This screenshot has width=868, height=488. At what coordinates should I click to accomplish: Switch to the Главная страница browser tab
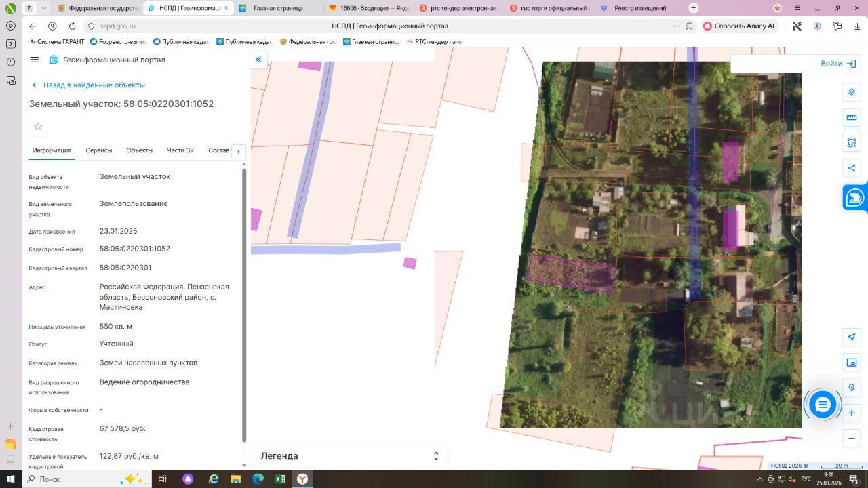pos(278,8)
